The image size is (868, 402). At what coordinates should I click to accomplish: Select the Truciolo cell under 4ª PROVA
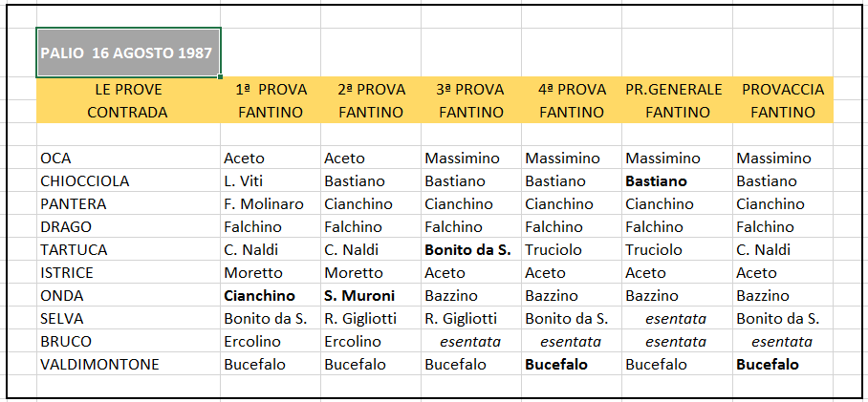572,250
